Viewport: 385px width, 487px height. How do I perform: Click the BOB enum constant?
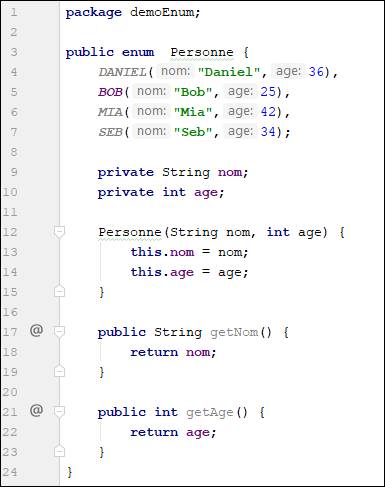click(110, 92)
